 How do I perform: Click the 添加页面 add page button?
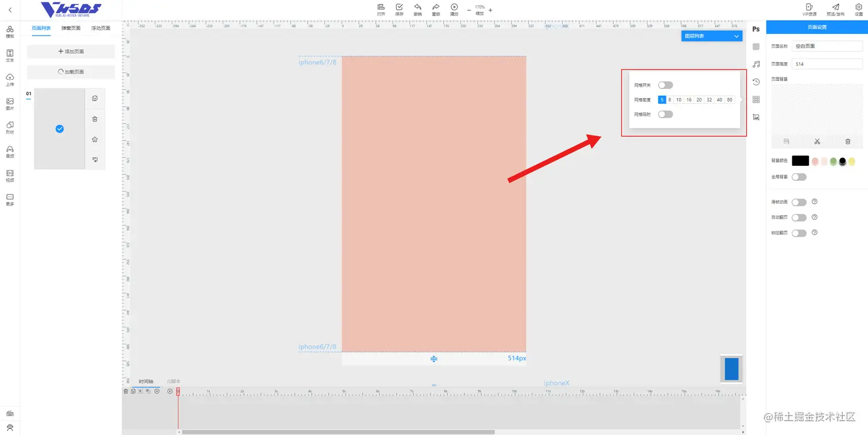click(x=71, y=52)
